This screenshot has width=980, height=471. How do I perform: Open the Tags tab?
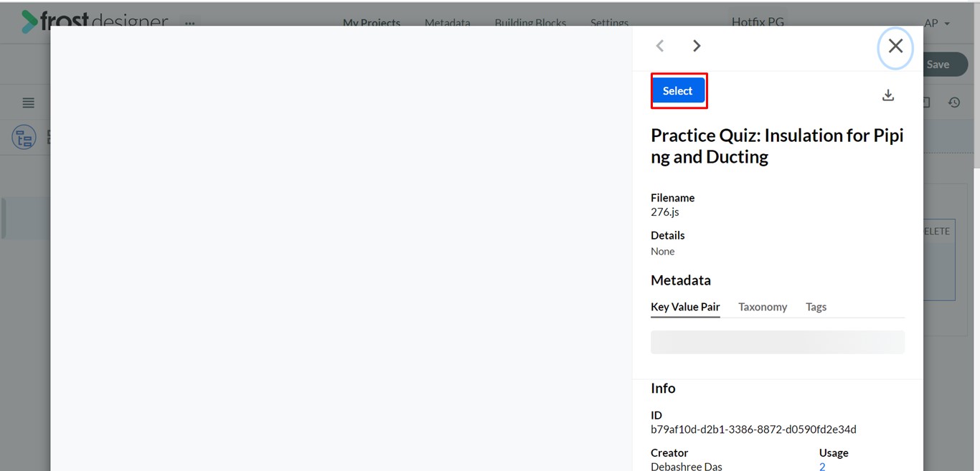(816, 307)
